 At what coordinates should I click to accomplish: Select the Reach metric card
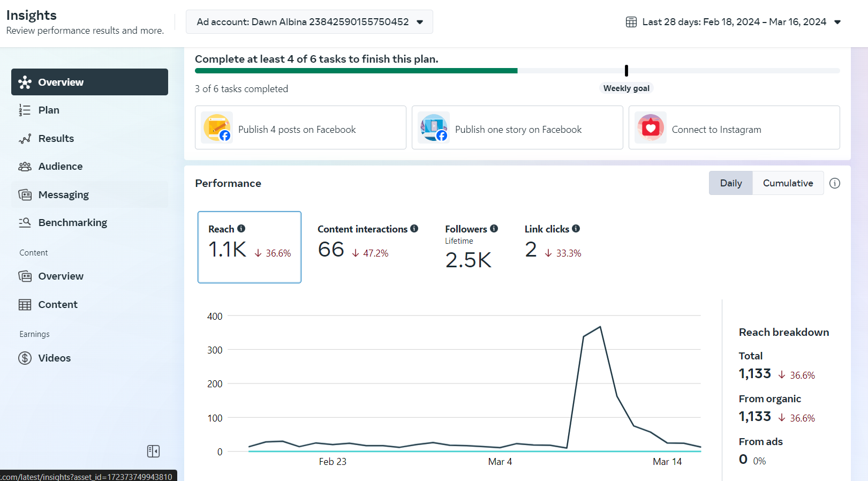[x=250, y=247]
